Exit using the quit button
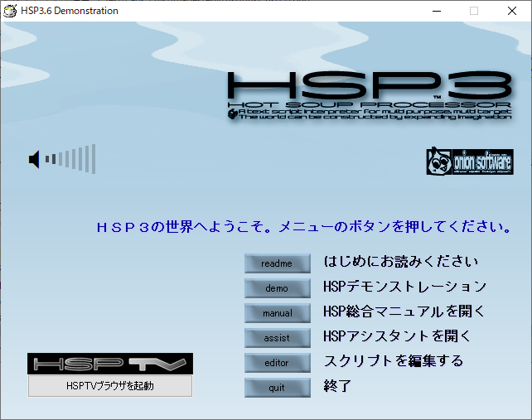Screen dimensions: 532x420 click(277, 388)
